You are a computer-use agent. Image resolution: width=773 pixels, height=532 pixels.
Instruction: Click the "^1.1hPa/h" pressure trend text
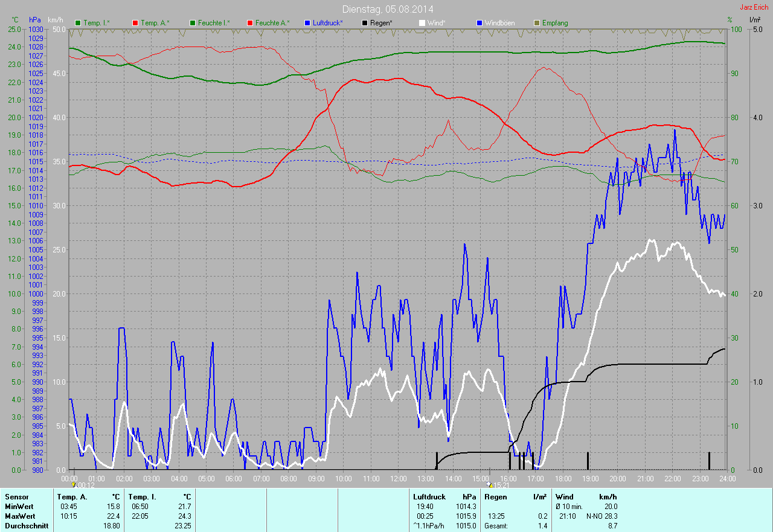(x=429, y=526)
